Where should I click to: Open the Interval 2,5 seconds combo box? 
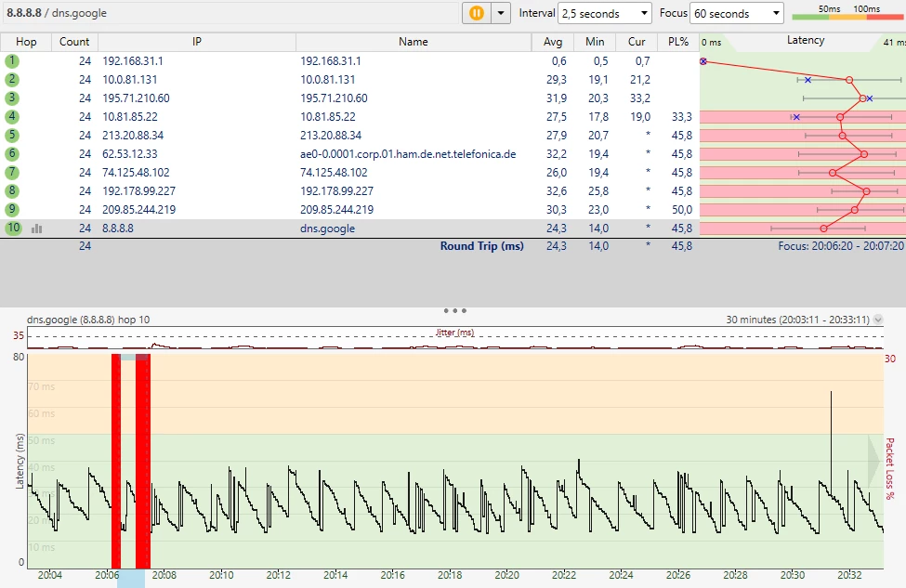point(606,14)
